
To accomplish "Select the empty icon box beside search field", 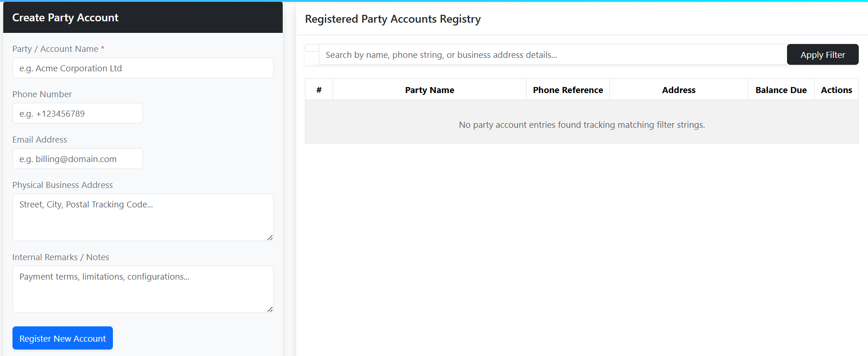I will point(312,54).
